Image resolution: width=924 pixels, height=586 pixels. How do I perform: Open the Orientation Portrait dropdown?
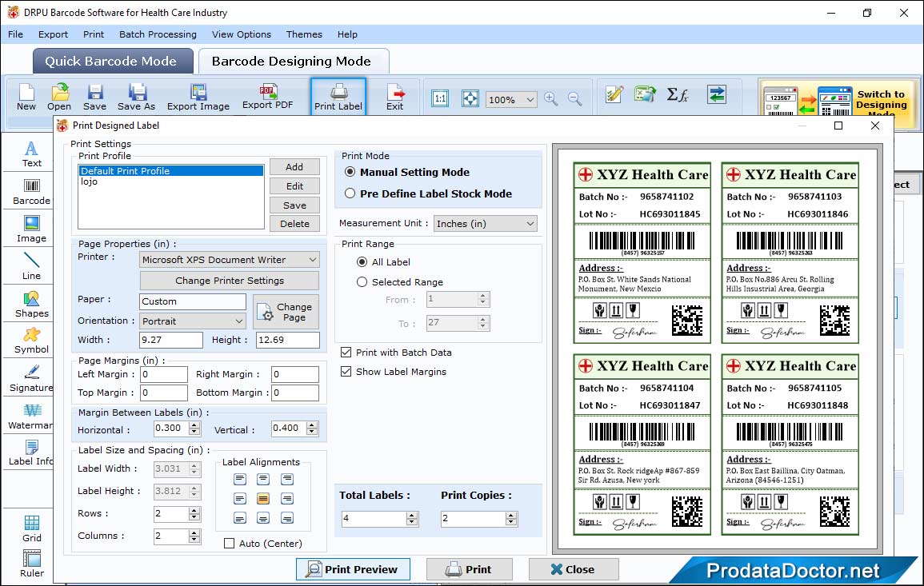click(x=193, y=321)
